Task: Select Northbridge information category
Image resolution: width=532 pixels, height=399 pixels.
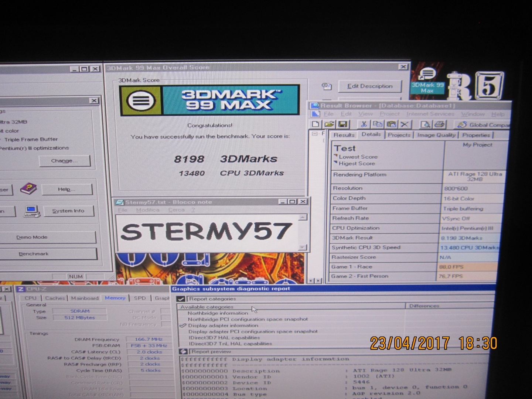Action: coord(218,313)
